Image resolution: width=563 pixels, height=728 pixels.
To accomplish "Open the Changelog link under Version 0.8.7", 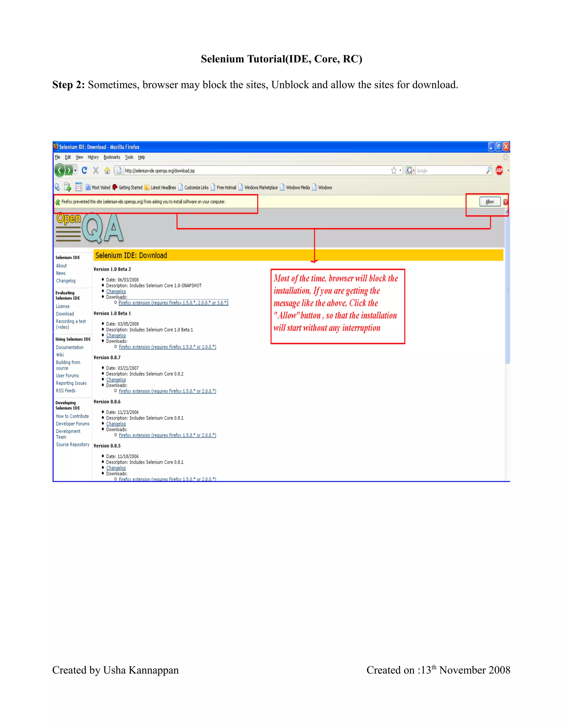I will pos(116,380).
